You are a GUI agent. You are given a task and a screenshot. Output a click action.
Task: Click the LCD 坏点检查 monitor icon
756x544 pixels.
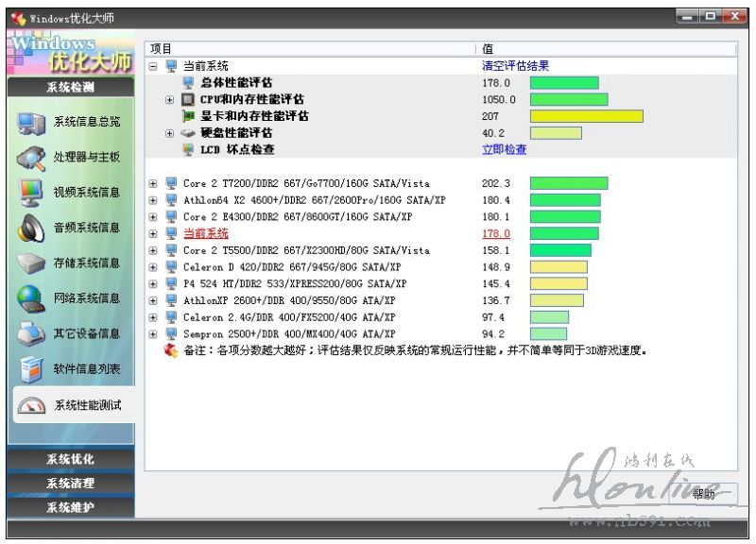pos(188,149)
